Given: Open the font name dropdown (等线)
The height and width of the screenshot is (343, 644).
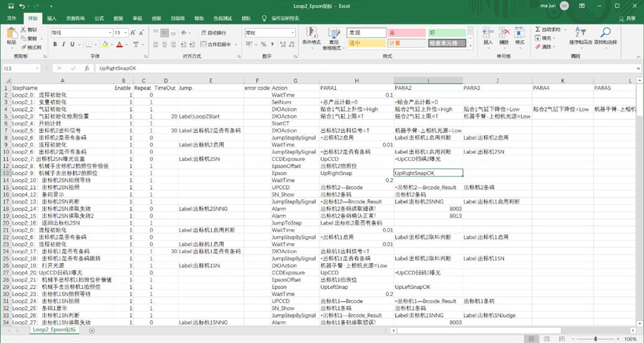Looking at the screenshot, I should click(x=110, y=33).
